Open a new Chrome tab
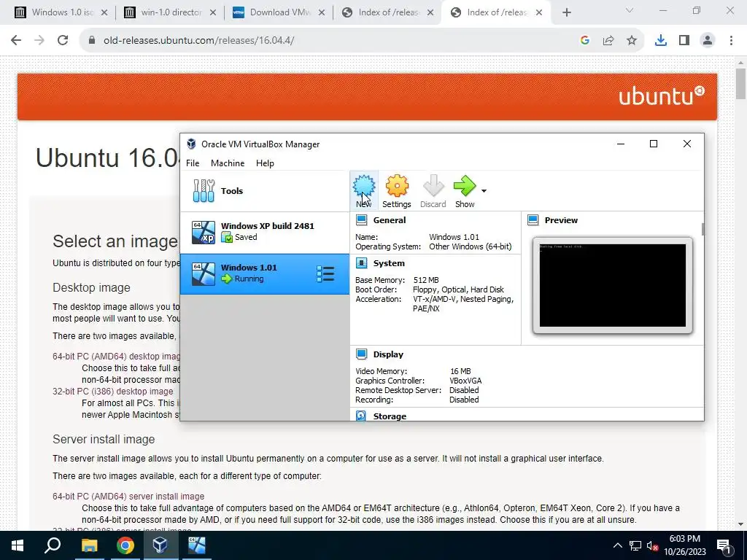The image size is (747, 560). click(566, 13)
